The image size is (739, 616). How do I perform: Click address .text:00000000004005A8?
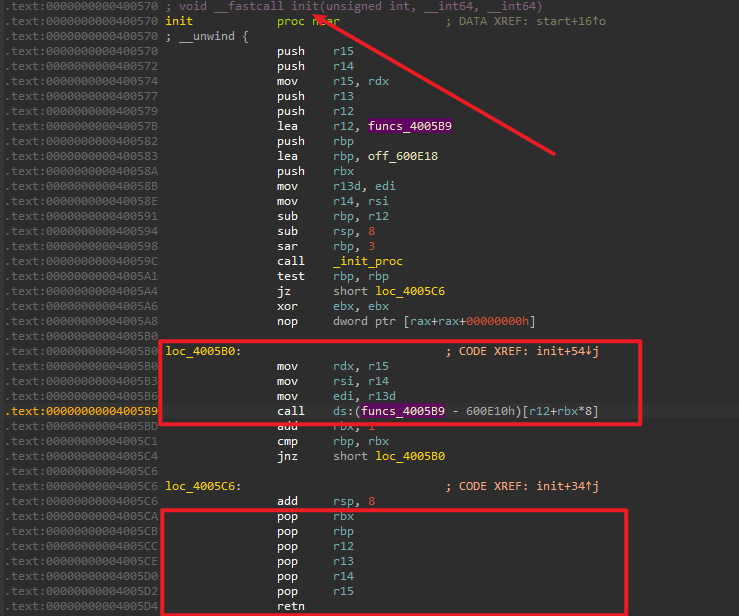pyautogui.click(x=82, y=321)
